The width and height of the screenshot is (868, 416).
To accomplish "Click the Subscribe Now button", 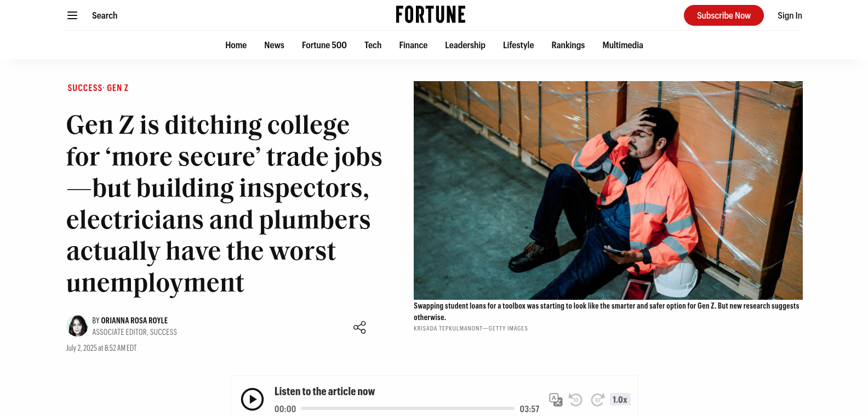I will (x=723, y=15).
